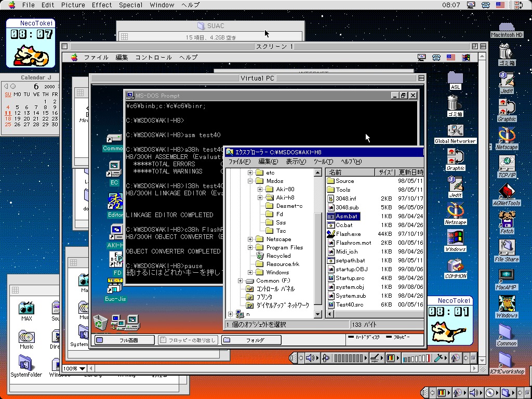The height and width of the screenshot is (399, 532).
Task: Click the NecoTokei sleeping cat clock
Action: pos(31,43)
